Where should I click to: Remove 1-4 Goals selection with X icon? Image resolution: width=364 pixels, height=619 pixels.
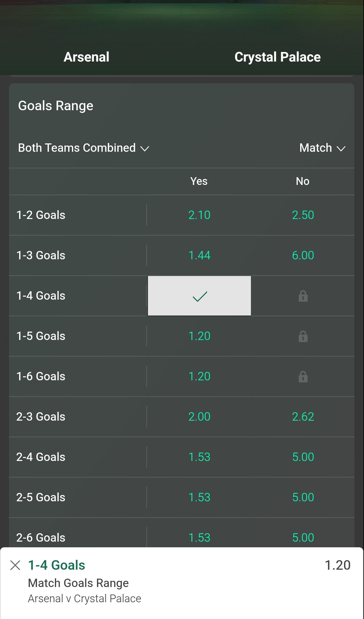coord(15,565)
